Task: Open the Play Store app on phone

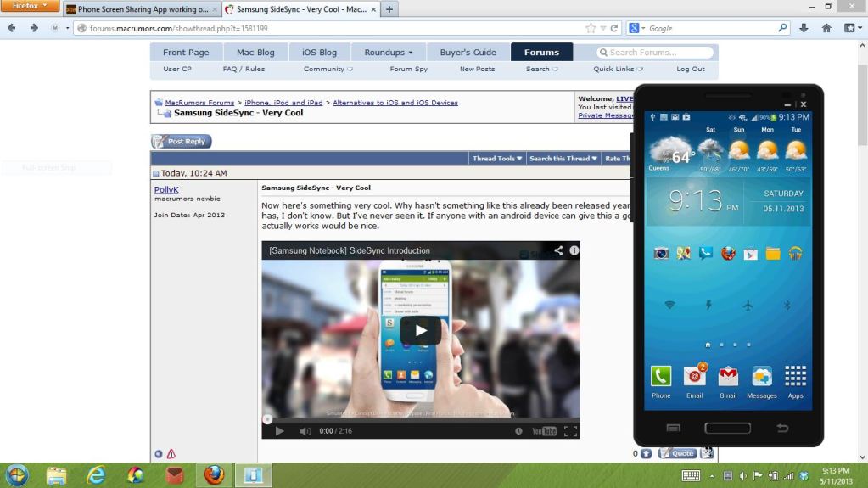Action: 751,254
